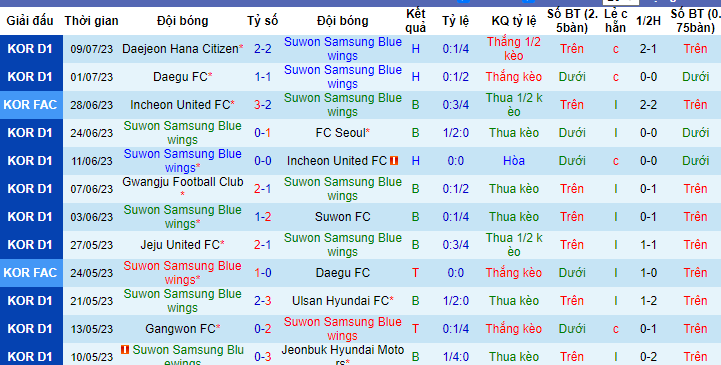
Task: Click the Thời gian column header
Action: pos(92,21)
